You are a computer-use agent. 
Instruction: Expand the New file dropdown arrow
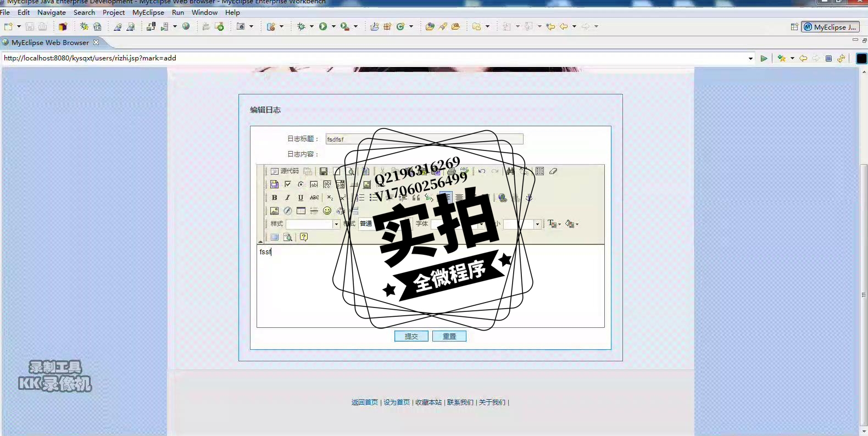coord(19,26)
